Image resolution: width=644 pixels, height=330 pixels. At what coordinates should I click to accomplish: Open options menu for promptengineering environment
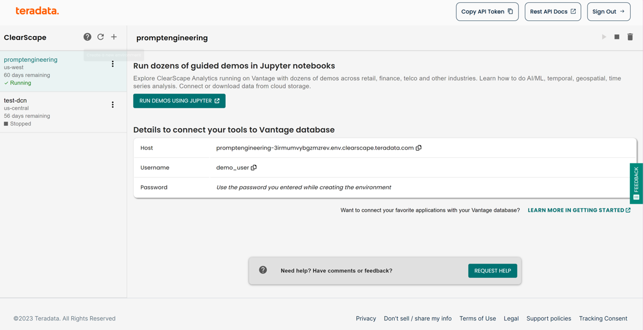pos(112,64)
